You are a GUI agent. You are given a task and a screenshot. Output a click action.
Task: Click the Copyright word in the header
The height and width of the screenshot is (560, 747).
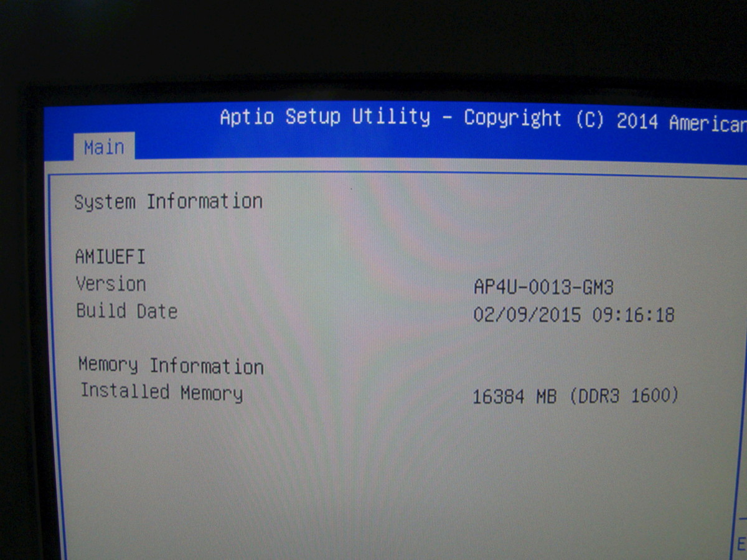pyautogui.click(x=512, y=118)
